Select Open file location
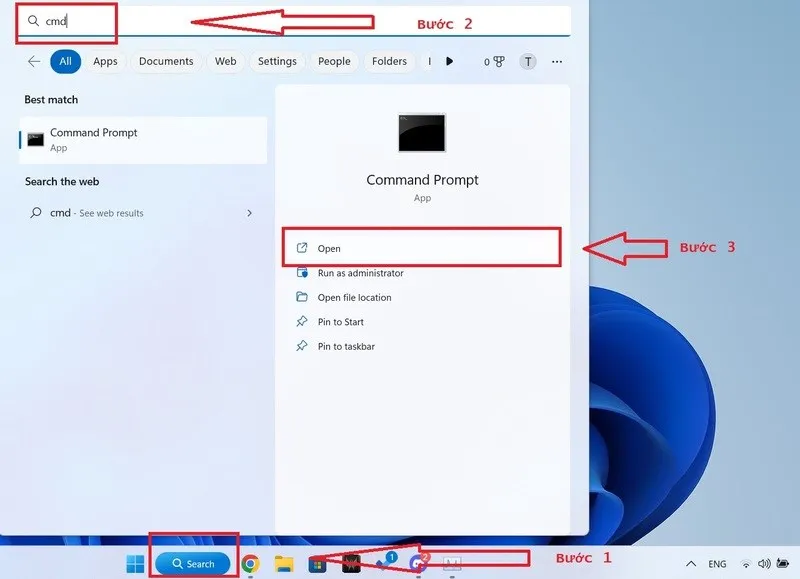 coord(354,298)
